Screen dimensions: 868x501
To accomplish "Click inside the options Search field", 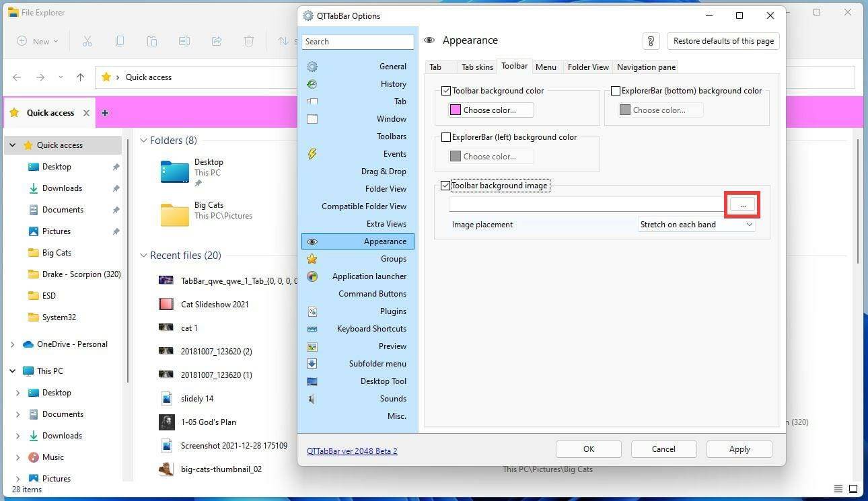I will pos(358,41).
